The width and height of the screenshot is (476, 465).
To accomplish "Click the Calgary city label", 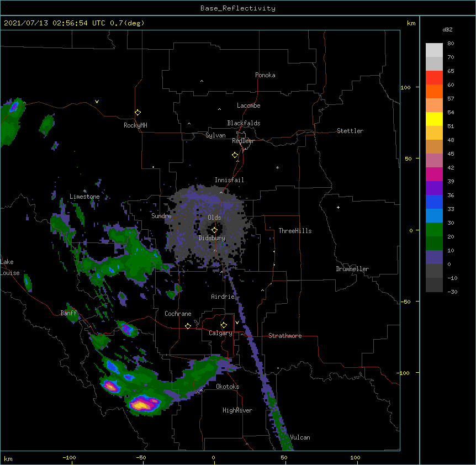I will pos(220,333).
